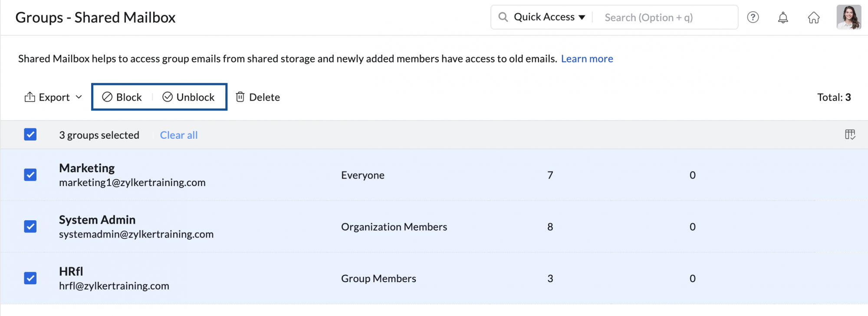Image resolution: width=868 pixels, height=316 pixels.
Task: Click the help question mark icon
Action: click(x=753, y=17)
